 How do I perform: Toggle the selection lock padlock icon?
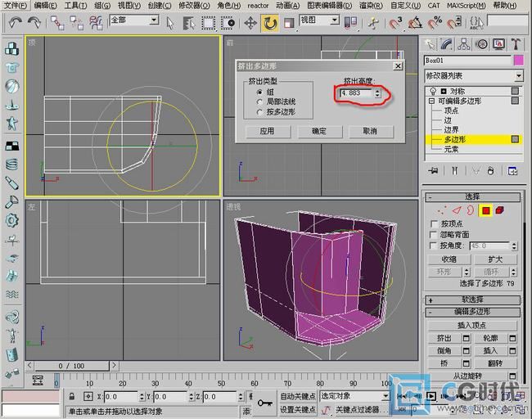click(71, 396)
